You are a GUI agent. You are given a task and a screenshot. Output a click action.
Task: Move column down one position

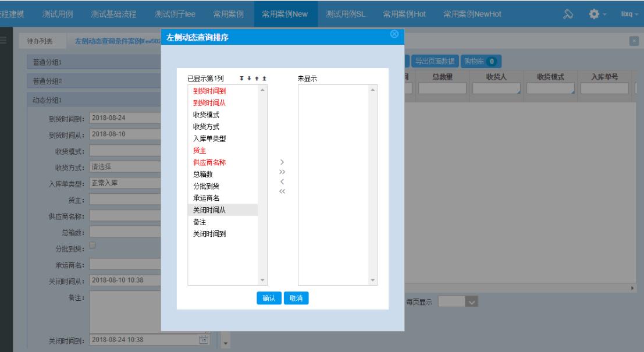250,77
